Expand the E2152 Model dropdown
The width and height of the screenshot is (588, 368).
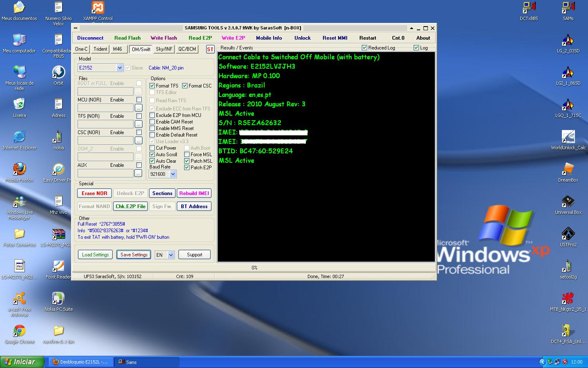coord(120,68)
